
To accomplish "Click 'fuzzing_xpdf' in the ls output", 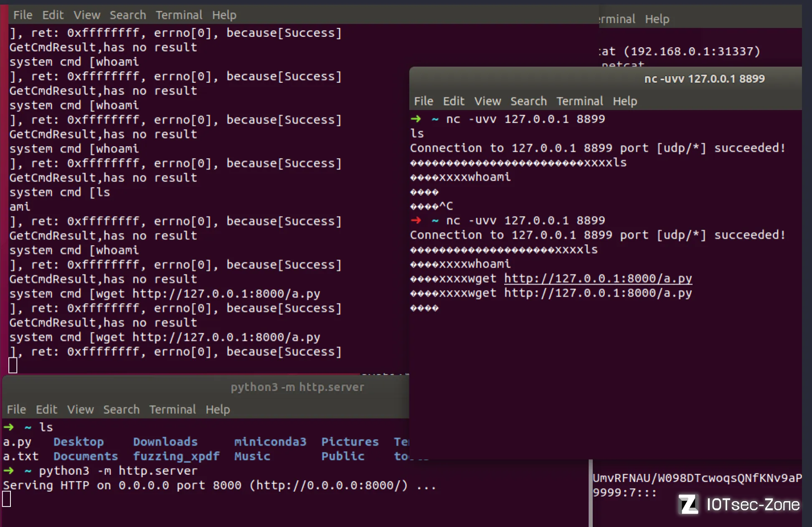I will click(x=176, y=456).
